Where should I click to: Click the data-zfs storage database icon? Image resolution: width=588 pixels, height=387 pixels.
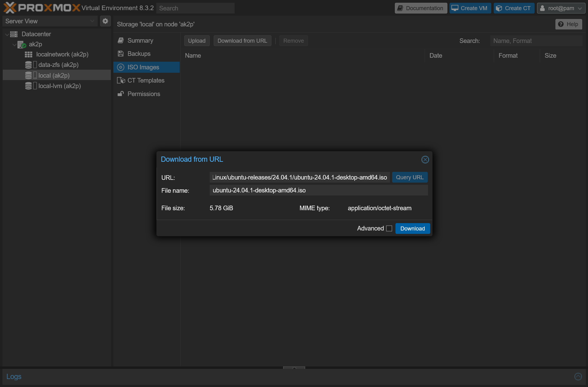point(29,65)
